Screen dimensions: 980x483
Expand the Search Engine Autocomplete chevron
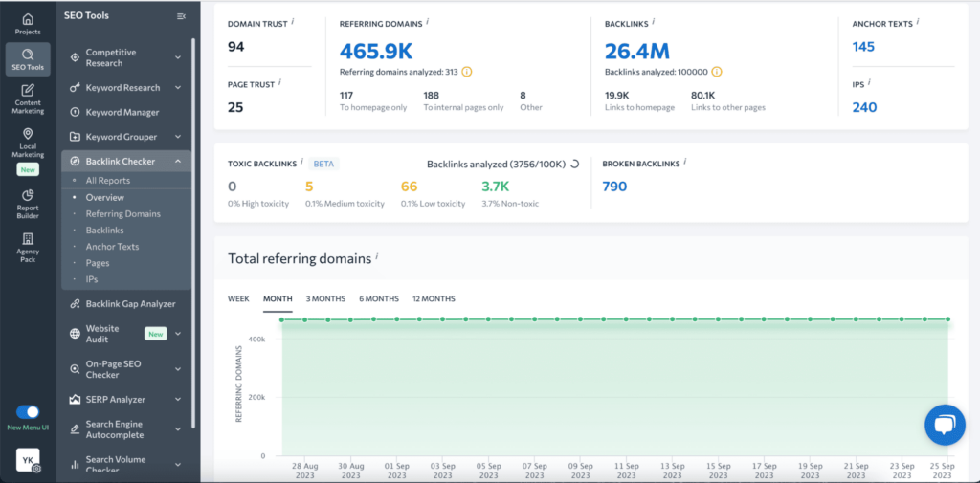coord(177,429)
